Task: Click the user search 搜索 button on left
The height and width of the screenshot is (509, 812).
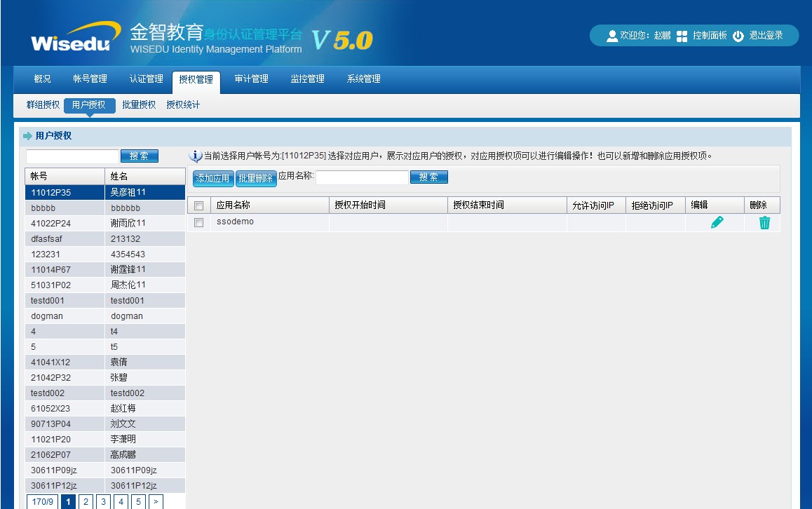Action: coord(139,156)
